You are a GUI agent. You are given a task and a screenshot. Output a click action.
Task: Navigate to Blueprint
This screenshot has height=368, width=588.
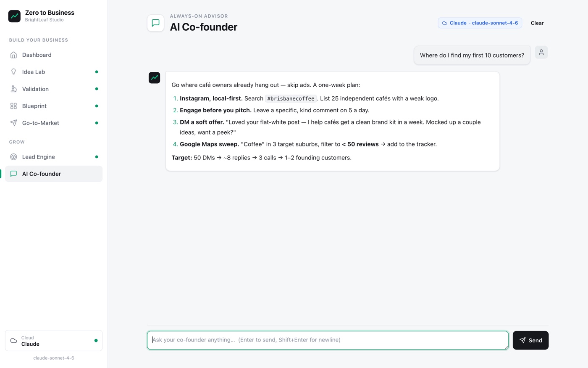tap(54, 106)
